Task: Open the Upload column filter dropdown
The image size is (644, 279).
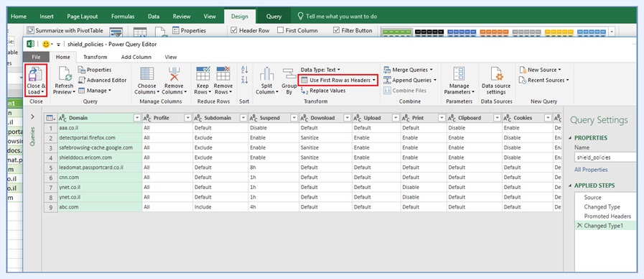Action: pos(395,118)
